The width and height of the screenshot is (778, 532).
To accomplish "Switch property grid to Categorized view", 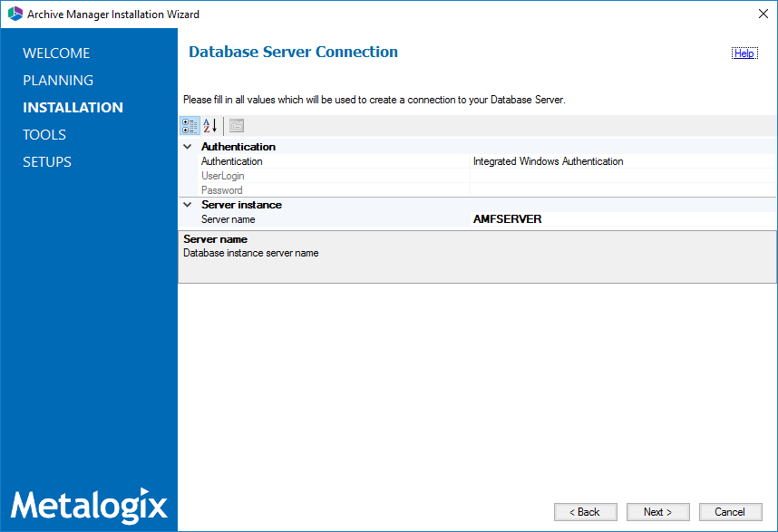I will (190, 126).
